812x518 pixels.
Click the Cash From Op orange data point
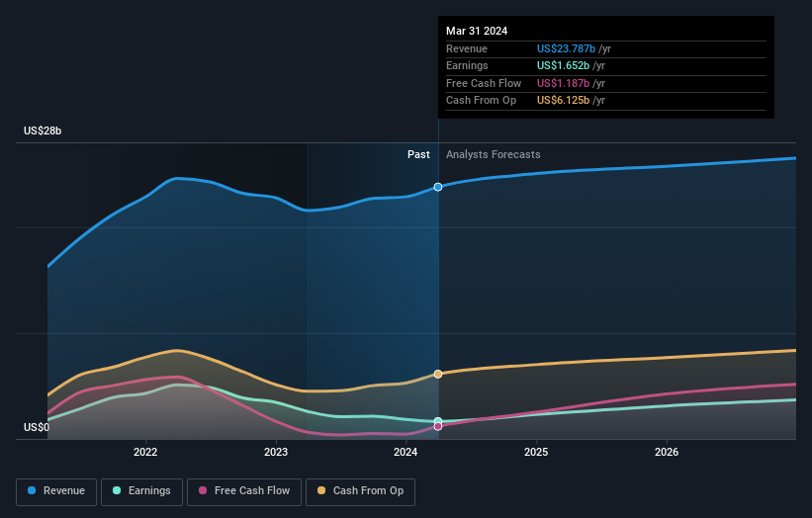pyautogui.click(x=438, y=374)
